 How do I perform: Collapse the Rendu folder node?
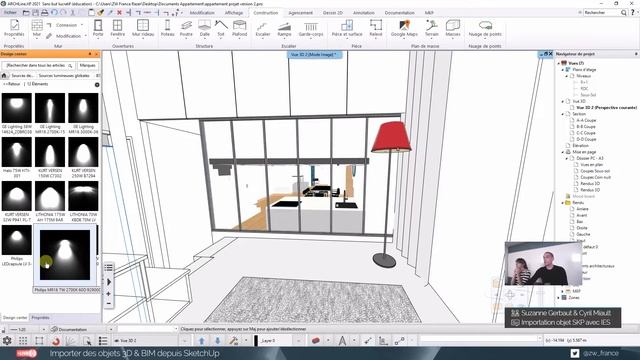click(x=563, y=202)
